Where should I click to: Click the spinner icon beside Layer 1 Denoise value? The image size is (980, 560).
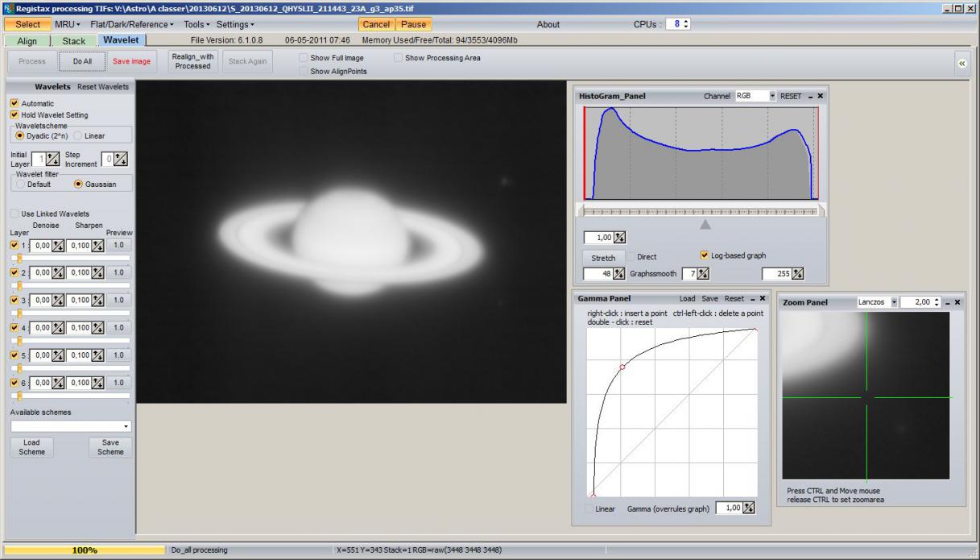coord(58,245)
